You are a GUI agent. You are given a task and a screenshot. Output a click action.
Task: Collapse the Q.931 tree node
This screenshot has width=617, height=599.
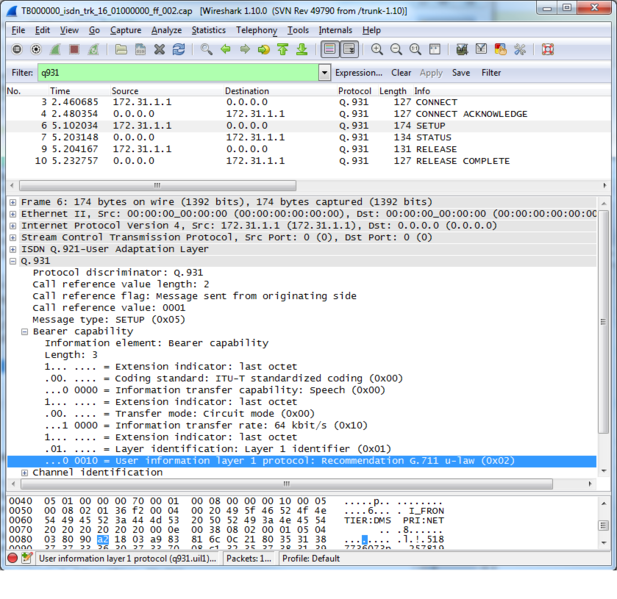(13, 261)
